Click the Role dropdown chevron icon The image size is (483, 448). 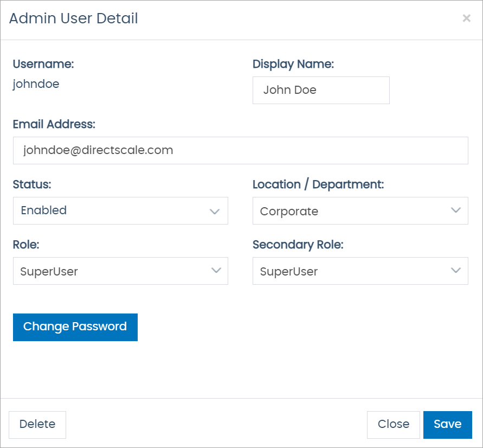[x=215, y=271]
